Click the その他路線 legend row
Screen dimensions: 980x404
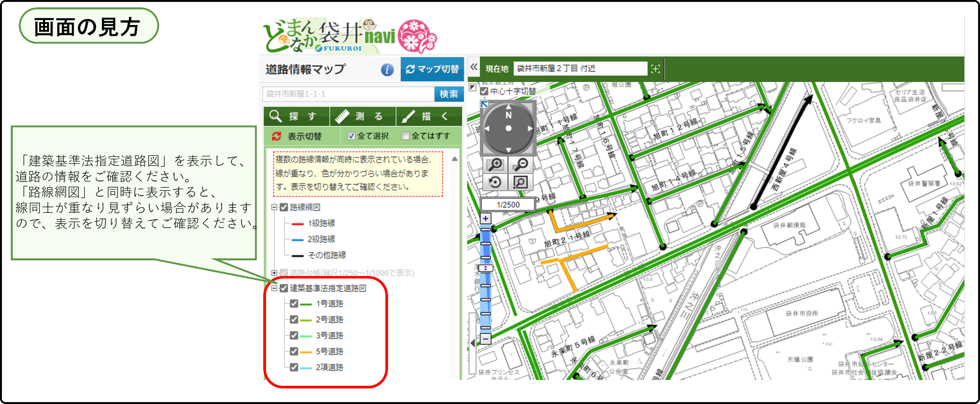click(x=319, y=255)
